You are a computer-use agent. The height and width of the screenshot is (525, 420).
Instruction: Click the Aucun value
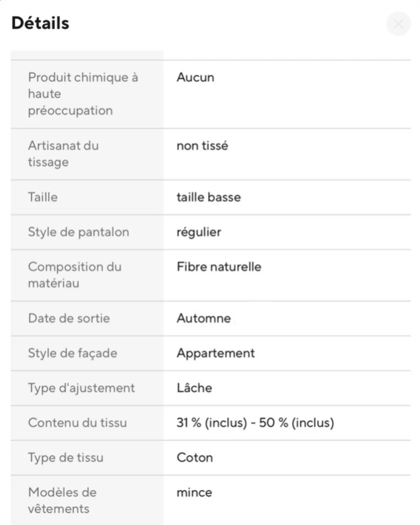click(x=195, y=77)
